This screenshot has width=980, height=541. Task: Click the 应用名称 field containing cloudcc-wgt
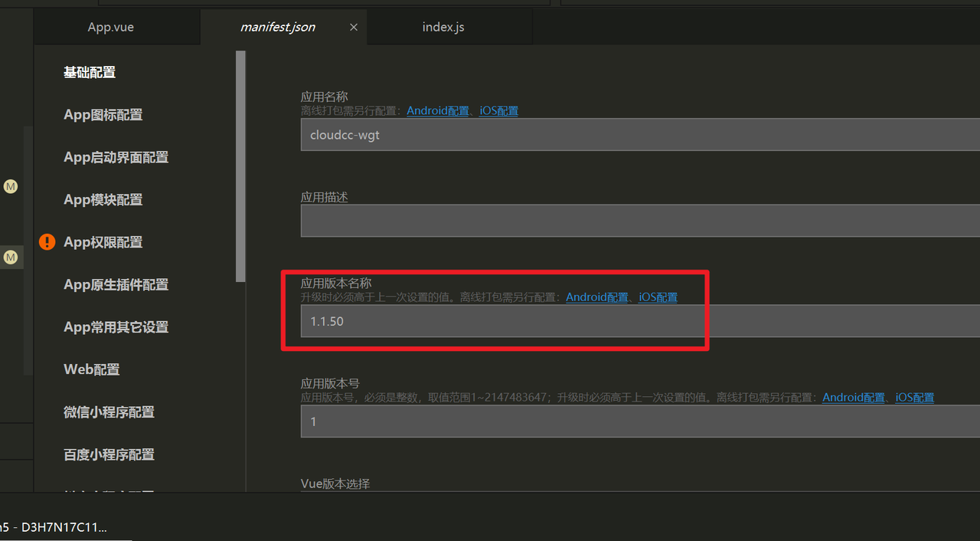639,135
